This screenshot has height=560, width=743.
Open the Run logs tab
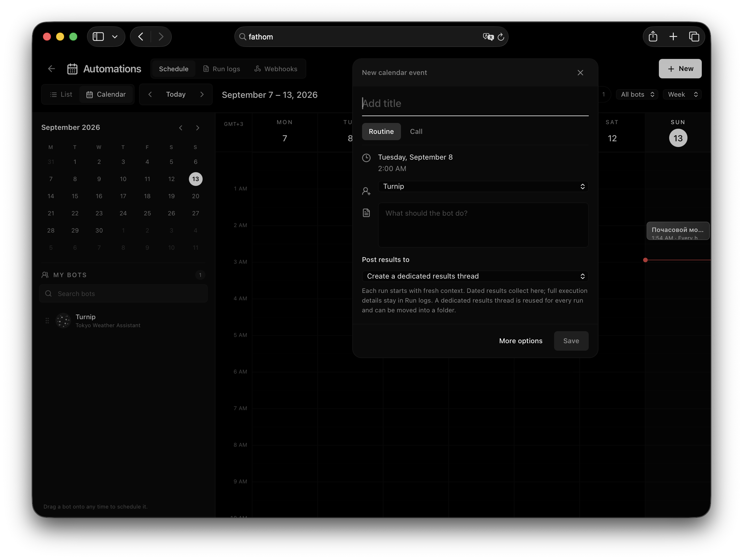[x=222, y=69]
